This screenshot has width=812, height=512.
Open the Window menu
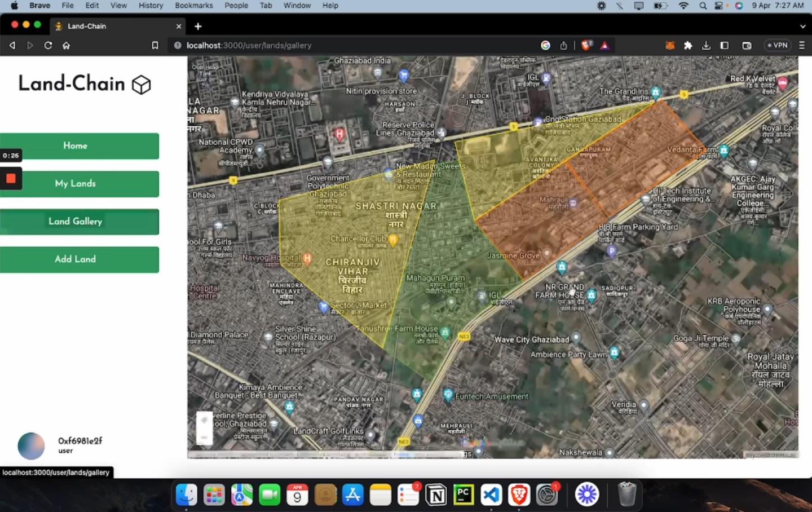[x=297, y=6]
